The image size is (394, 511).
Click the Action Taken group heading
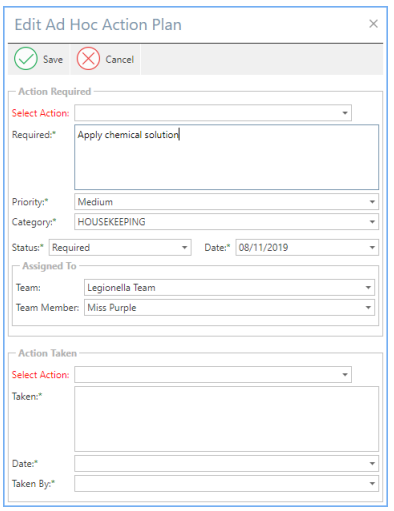47,353
